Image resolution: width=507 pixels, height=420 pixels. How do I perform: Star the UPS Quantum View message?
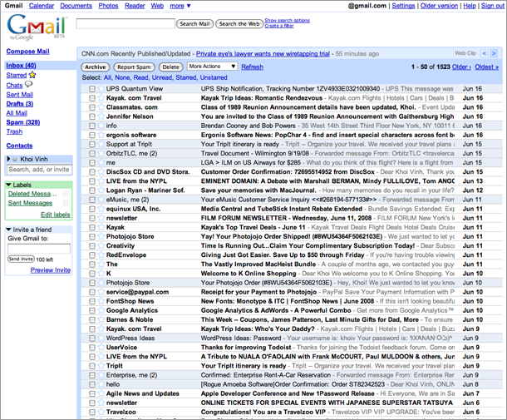101,88
